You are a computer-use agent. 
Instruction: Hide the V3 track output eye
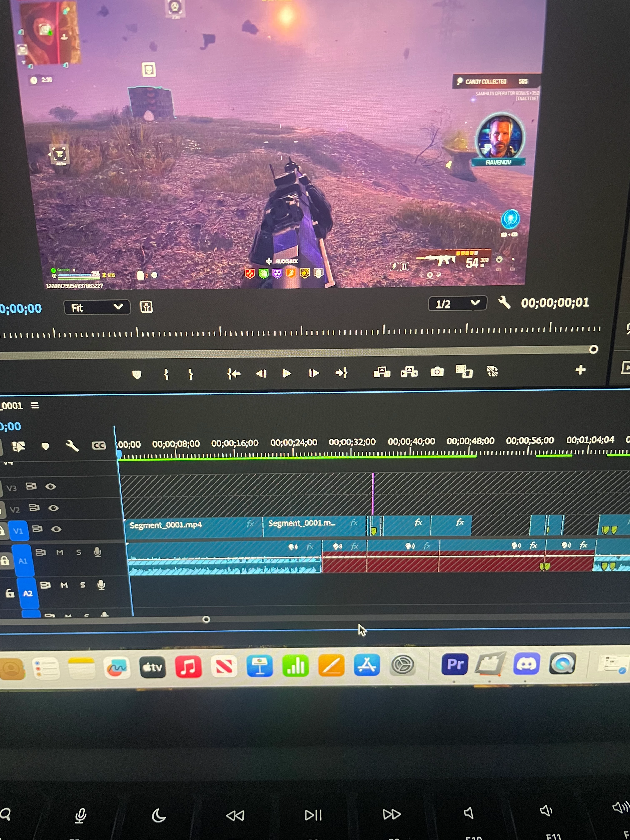pyautogui.click(x=50, y=486)
